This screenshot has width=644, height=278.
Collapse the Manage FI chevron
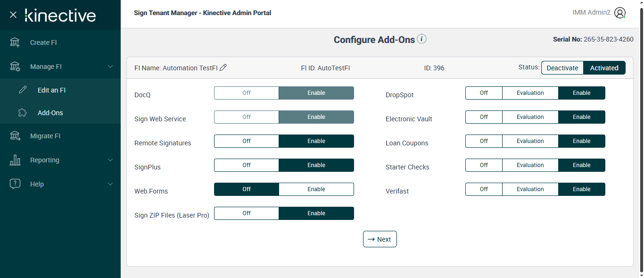110,67
